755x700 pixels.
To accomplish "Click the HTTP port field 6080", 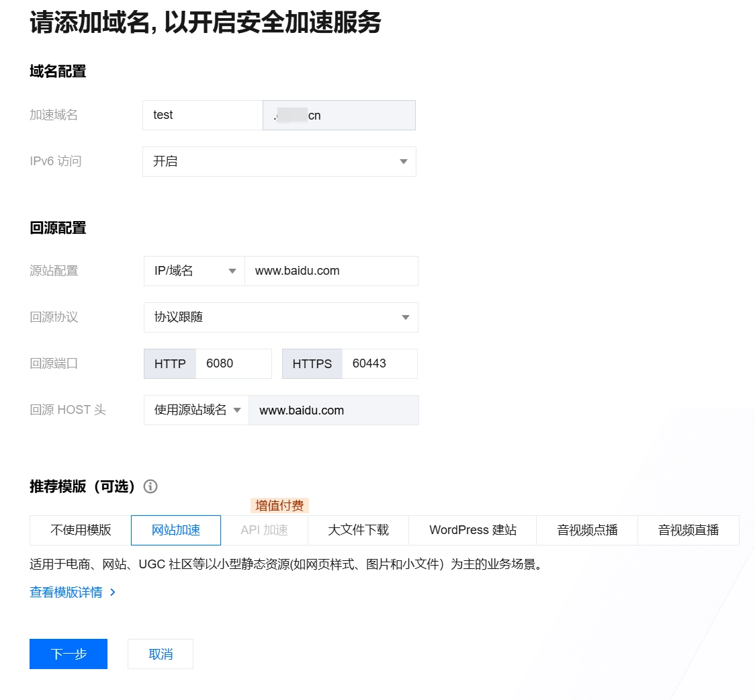I will click(234, 363).
